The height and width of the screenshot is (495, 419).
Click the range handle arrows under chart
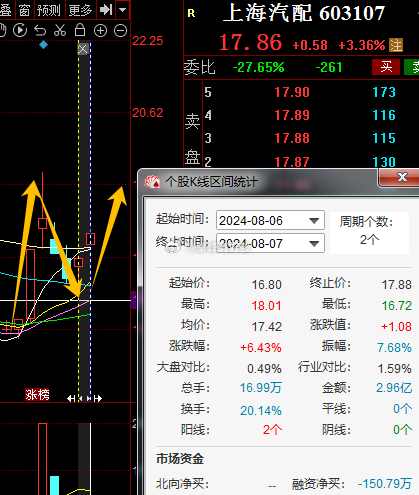[x=84, y=398]
